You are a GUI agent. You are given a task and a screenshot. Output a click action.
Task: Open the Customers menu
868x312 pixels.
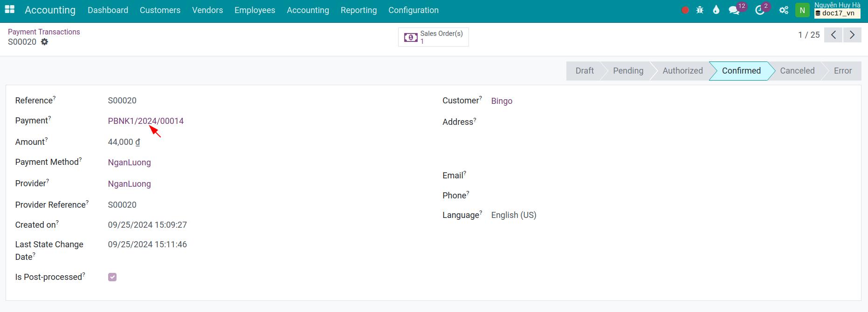[160, 10]
